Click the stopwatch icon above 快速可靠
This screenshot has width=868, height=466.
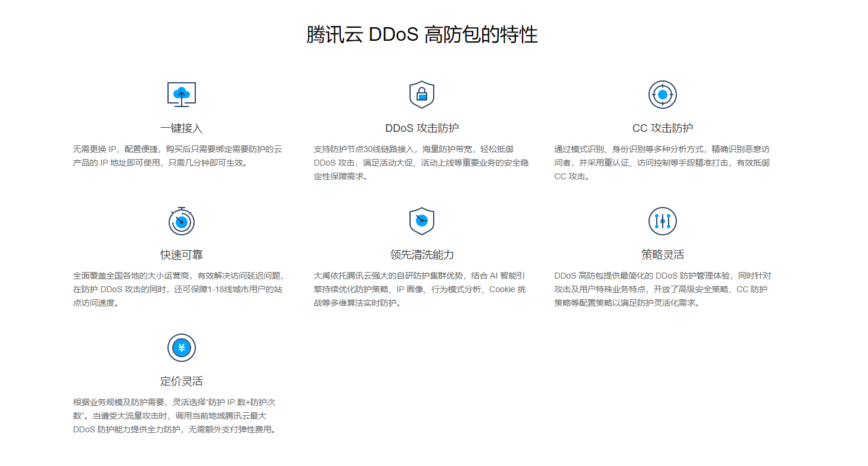tap(182, 221)
